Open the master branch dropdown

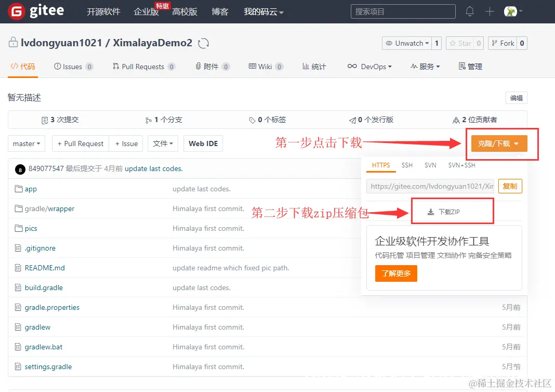tap(27, 143)
